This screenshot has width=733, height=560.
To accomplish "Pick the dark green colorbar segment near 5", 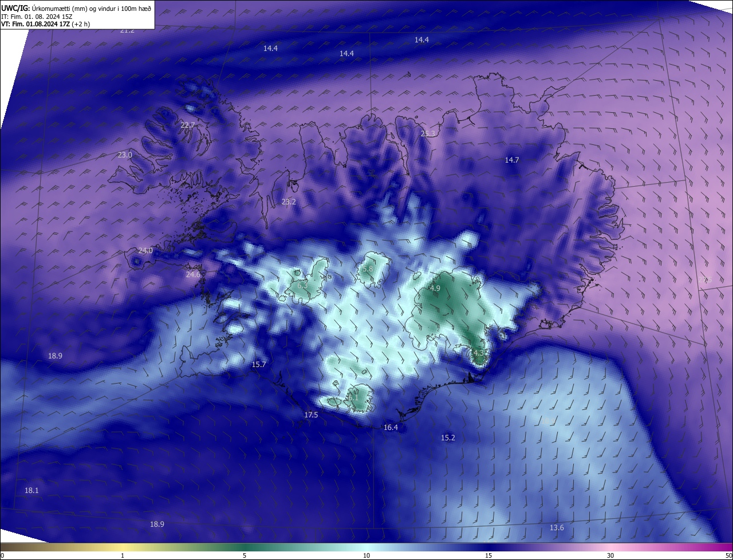I will click(x=245, y=547).
